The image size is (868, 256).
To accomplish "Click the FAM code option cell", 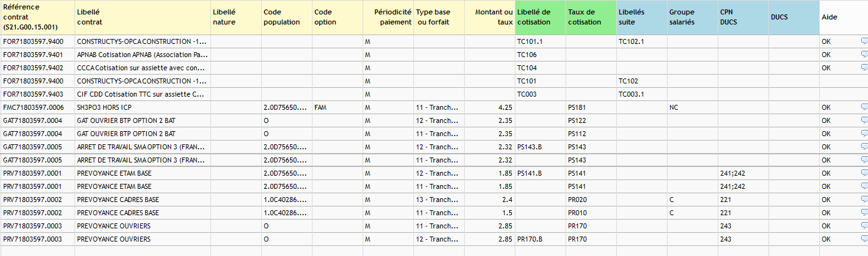I will pyautogui.click(x=337, y=107).
